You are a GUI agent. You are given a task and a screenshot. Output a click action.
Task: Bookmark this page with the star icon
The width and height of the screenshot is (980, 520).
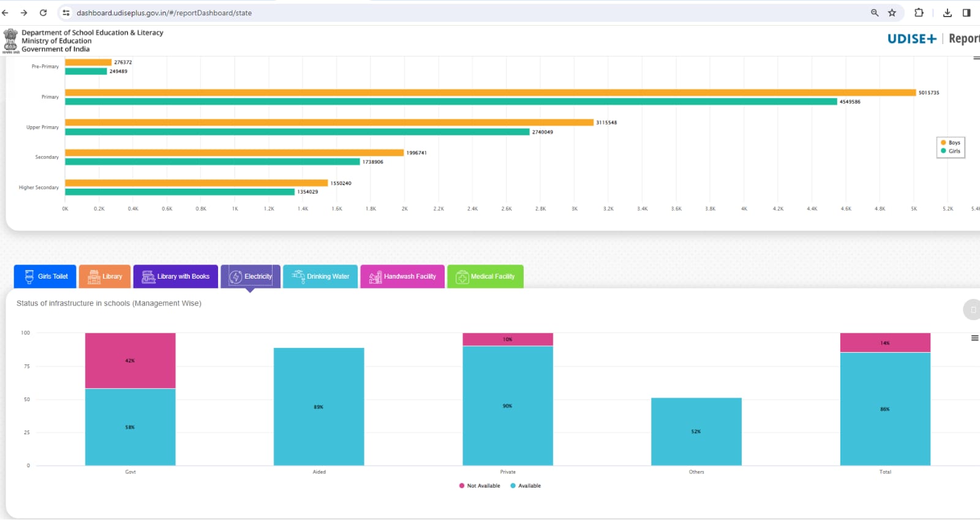[x=892, y=13]
